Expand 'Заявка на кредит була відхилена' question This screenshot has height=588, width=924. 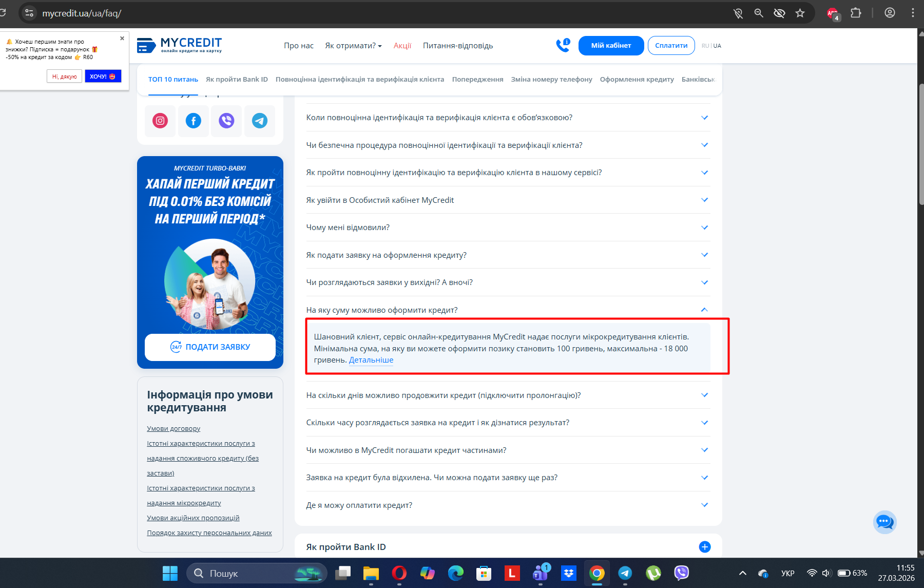(508, 478)
